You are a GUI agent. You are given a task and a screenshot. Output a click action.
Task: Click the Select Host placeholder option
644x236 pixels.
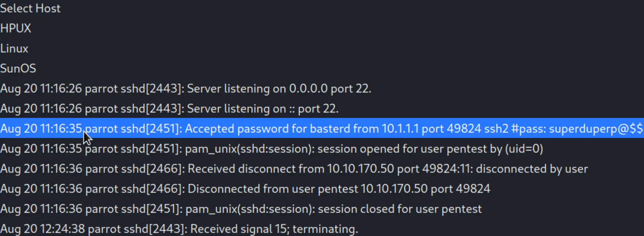pyautogui.click(x=30, y=8)
